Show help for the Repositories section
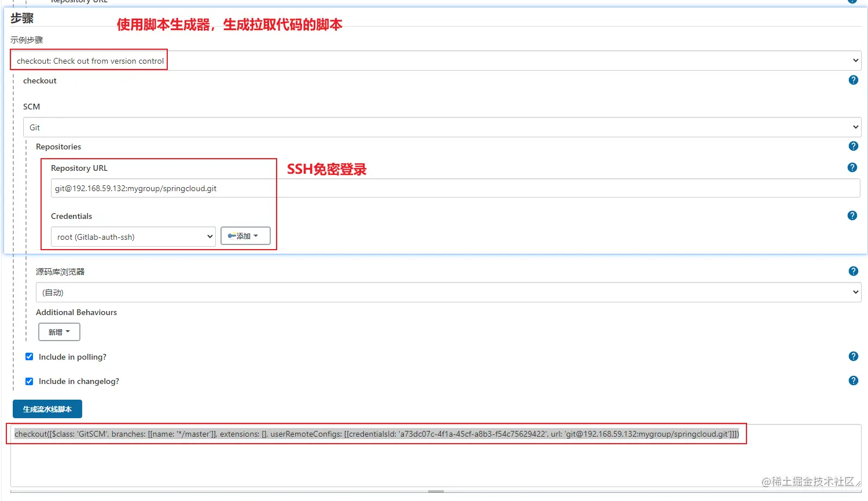The image size is (868, 501). (x=853, y=146)
